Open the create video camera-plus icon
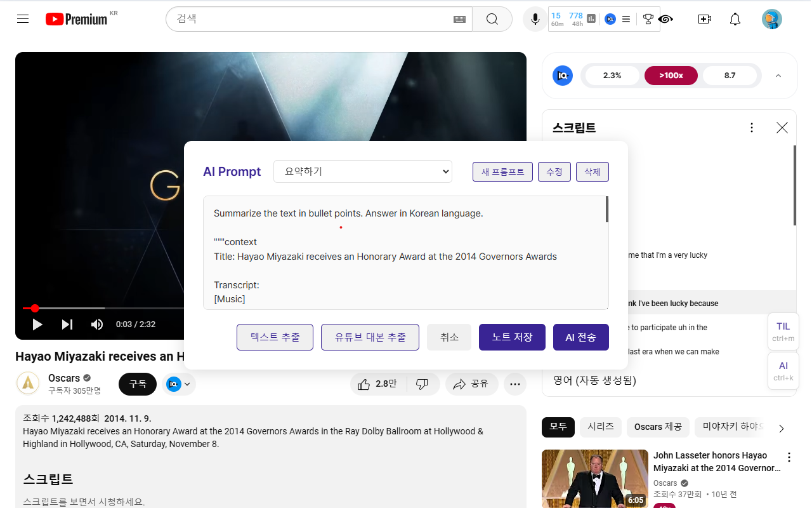The image size is (812, 508). point(704,19)
